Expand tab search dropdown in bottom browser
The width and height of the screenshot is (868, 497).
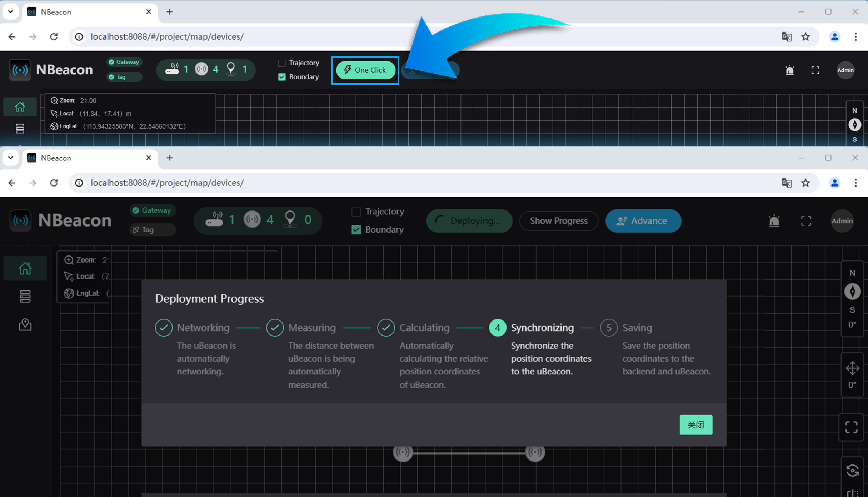[x=11, y=158]
